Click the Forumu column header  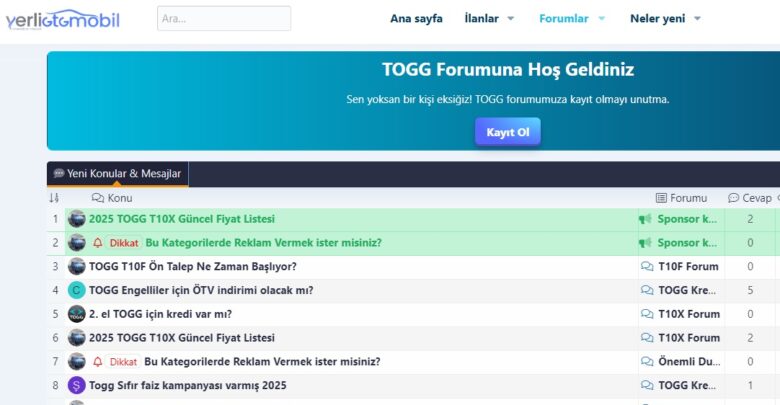click(x=681, y=198)
